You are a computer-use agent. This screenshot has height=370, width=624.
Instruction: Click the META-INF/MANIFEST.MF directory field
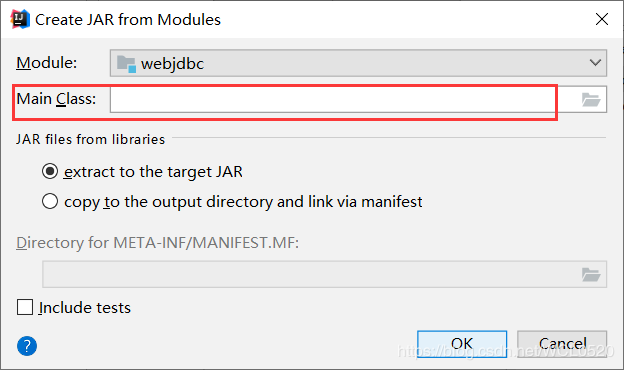pos(324,274)
